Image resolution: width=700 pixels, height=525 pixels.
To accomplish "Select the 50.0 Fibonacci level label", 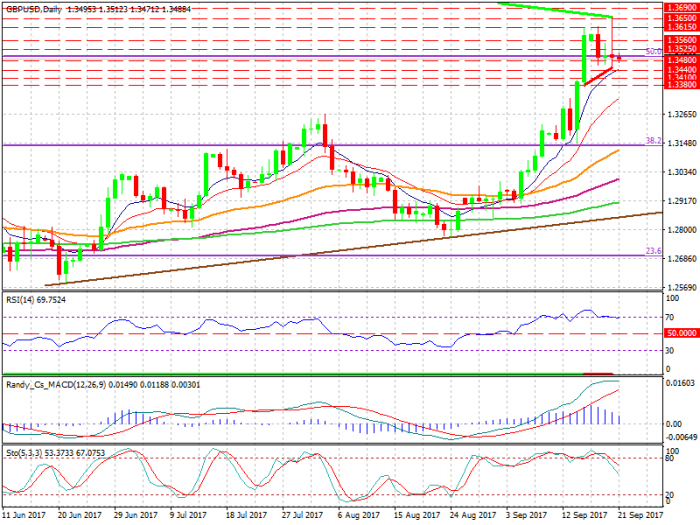I will click(652, 51).
